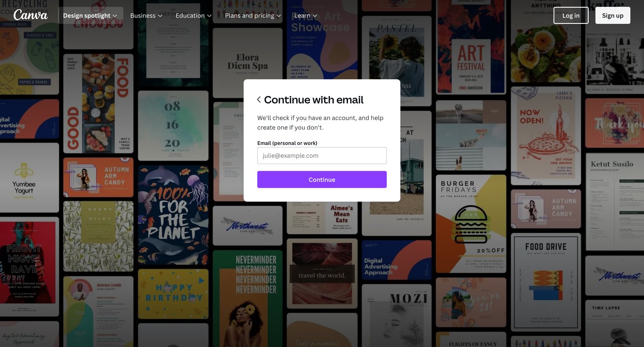Open the Plans and pricing menu
This screenshot has height=347, width=644.
click(253, 15)
